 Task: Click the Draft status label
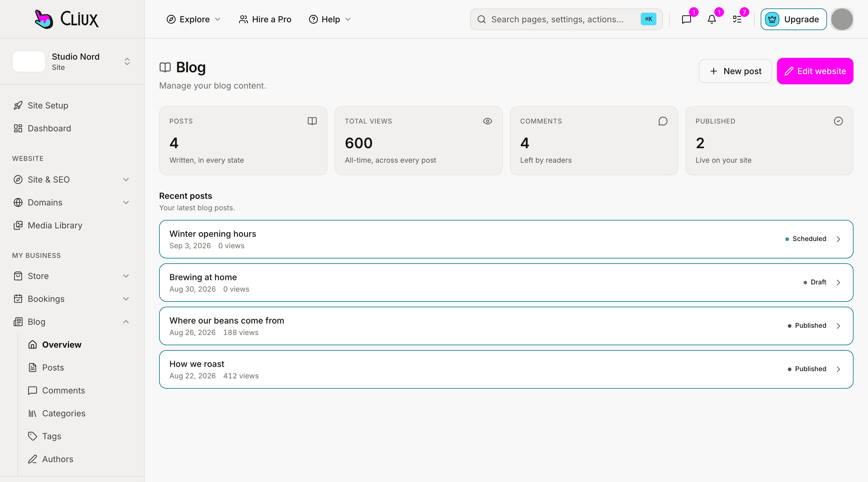818,282
